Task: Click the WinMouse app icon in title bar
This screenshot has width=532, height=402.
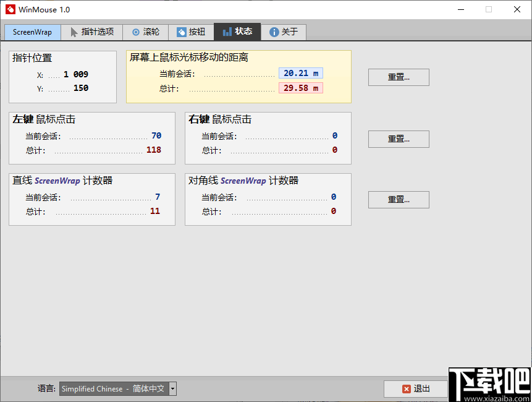Action: pyautogui.click(x=9, y=9)
